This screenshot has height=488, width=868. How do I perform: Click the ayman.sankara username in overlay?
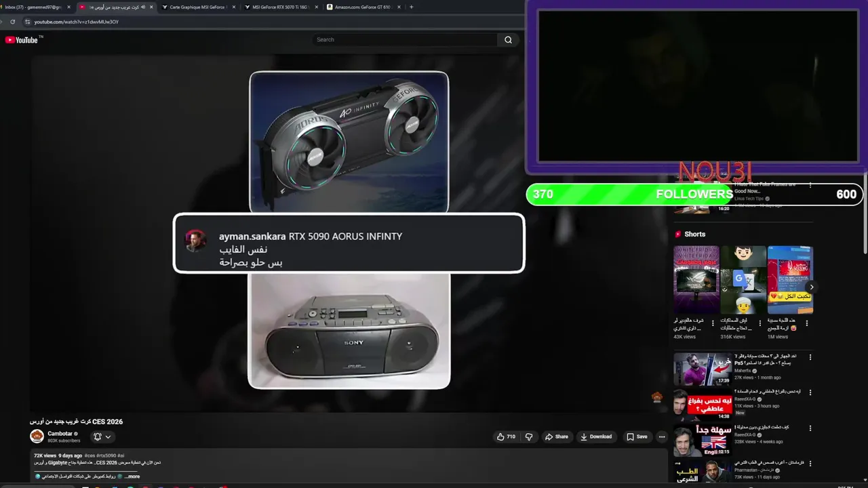[x=252, y=237]
